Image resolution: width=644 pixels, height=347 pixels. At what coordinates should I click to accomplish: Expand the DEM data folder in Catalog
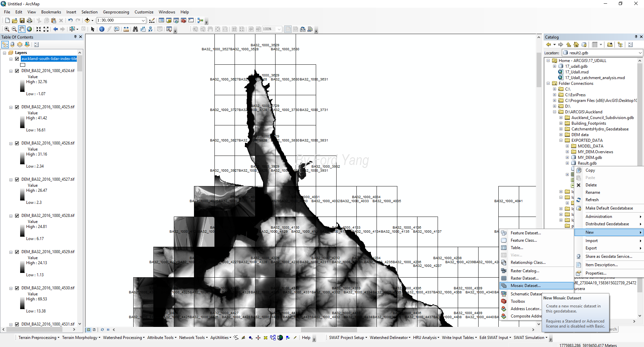click(x=561, y=135)
